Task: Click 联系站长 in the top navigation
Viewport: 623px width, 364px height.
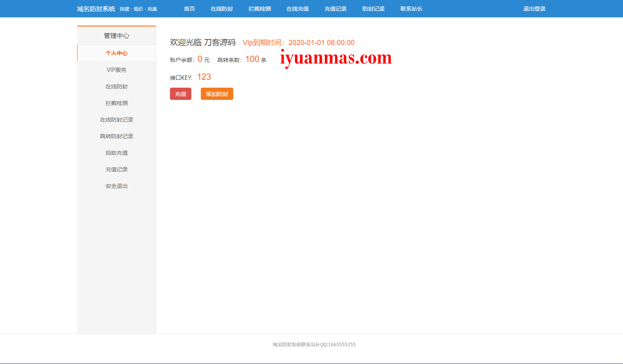Action: point(412,9)
